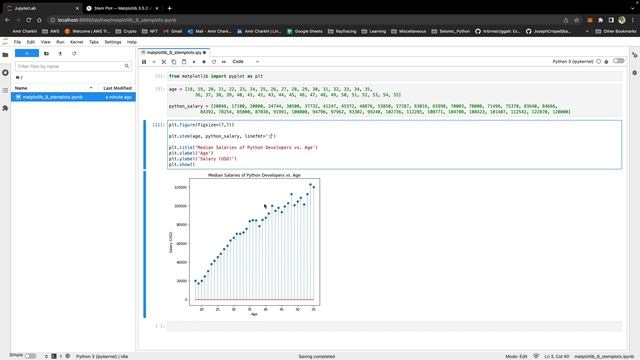
Task: Open the property inspector right sidebar icon
Action: point(635,55)
